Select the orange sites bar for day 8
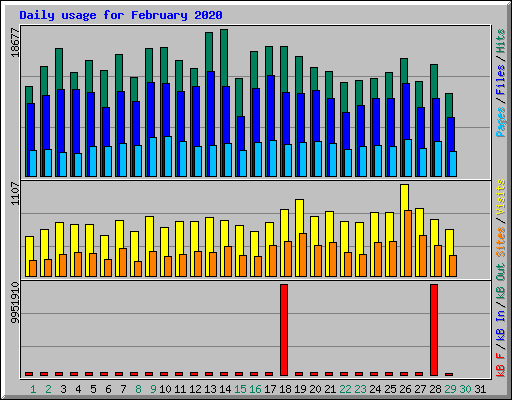Image resolution: width=512 pixels, height=400 pixels. click(x=138, y=269)
